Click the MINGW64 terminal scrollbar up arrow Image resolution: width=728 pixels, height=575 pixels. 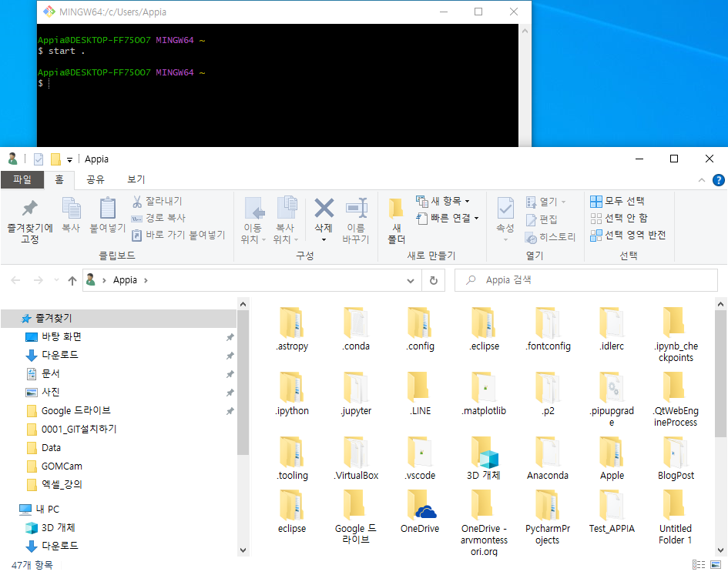pos(525,31)
